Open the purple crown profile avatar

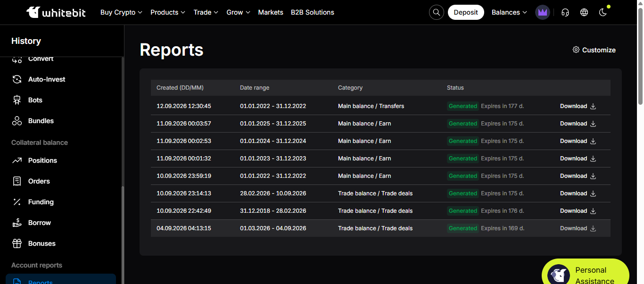click(x=543, y=12)
